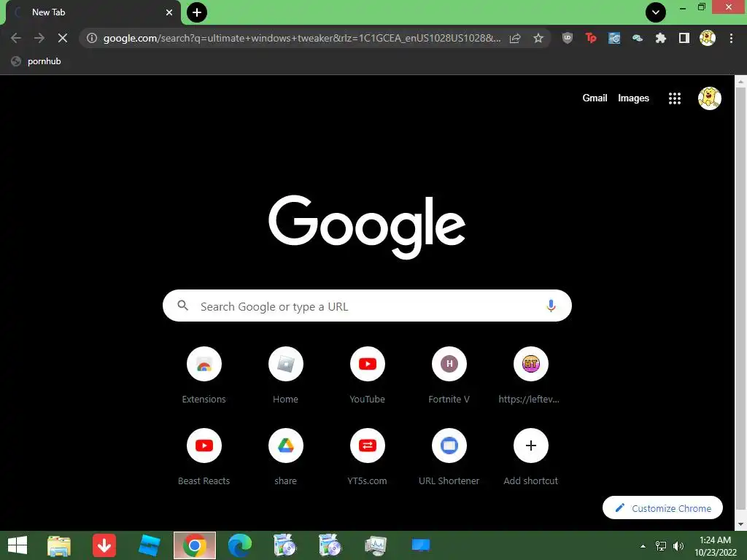Select the New Tab tab
Image resolution: width=747 pixels, height=560 pixels.
[x=93, y=12]
